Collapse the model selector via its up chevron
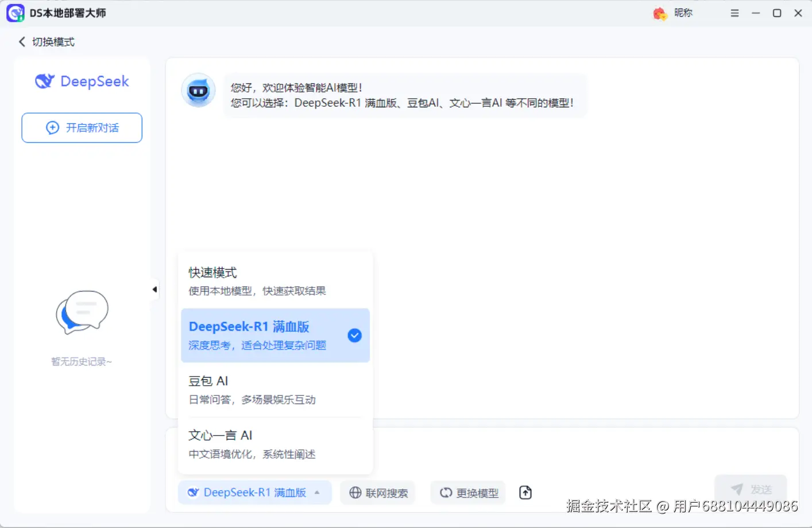 click(x=316, y=492)
